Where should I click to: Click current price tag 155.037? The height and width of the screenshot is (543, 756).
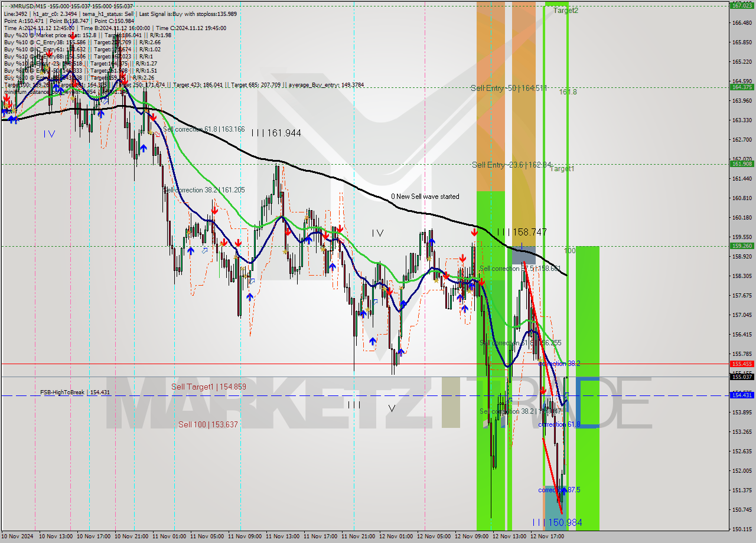[x=741, y=377]
